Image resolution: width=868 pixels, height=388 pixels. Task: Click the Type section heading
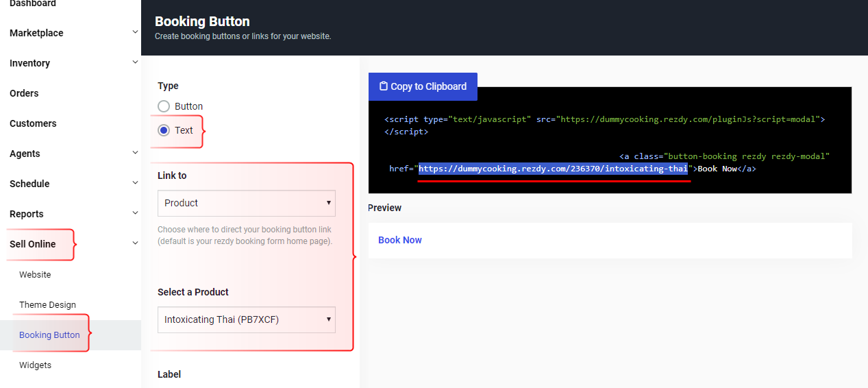(168, 86)
